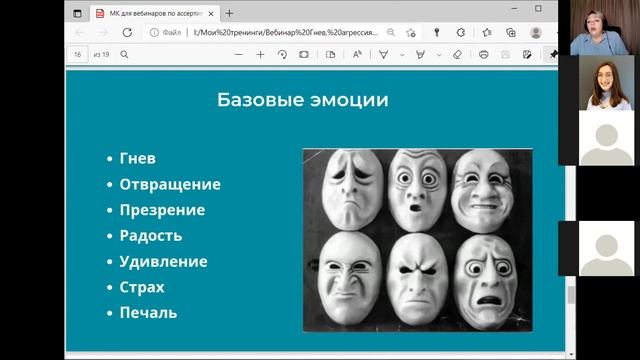
Task: Reload the current page
Action: tap(127, 33)
